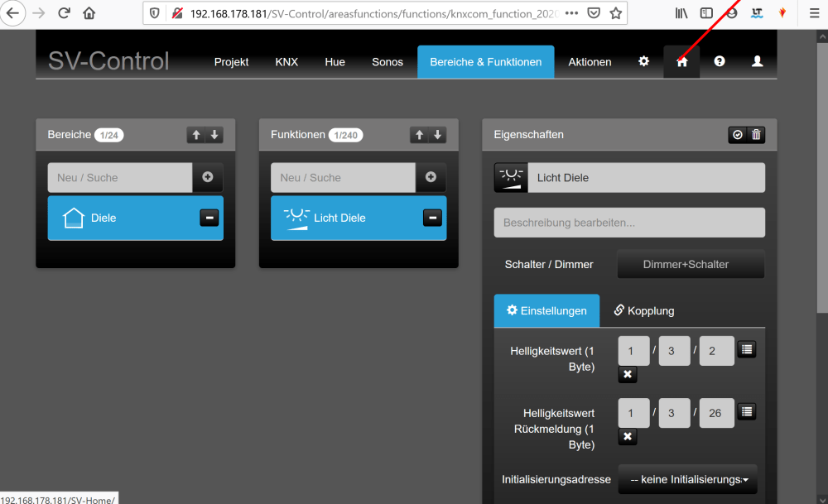
Task: Reload the page in browser
Action: point(64,13)
